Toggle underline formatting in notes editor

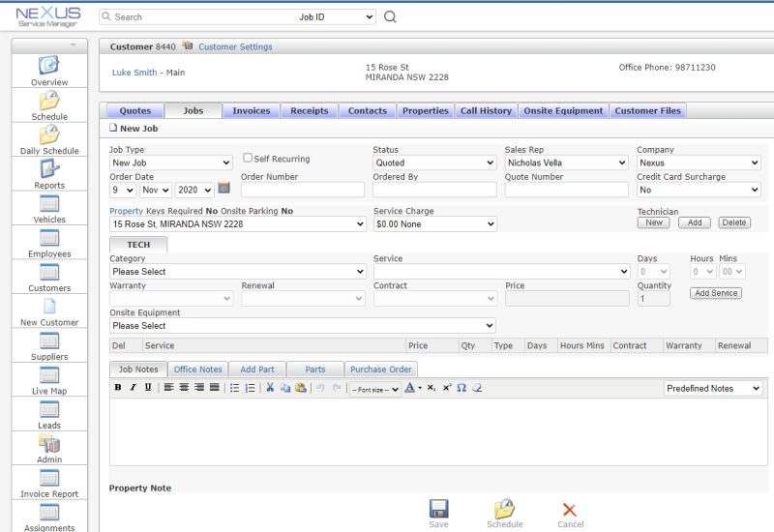[x=148, y=388]
